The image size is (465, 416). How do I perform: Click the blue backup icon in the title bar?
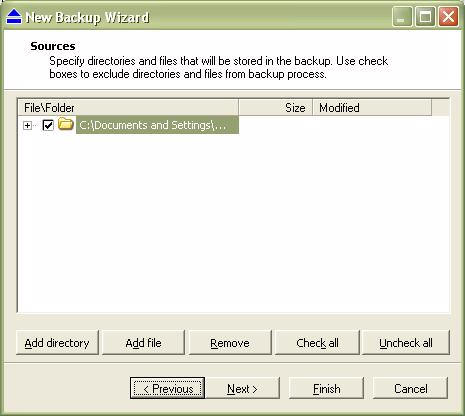pyautogui.click(x=14, y=16)
